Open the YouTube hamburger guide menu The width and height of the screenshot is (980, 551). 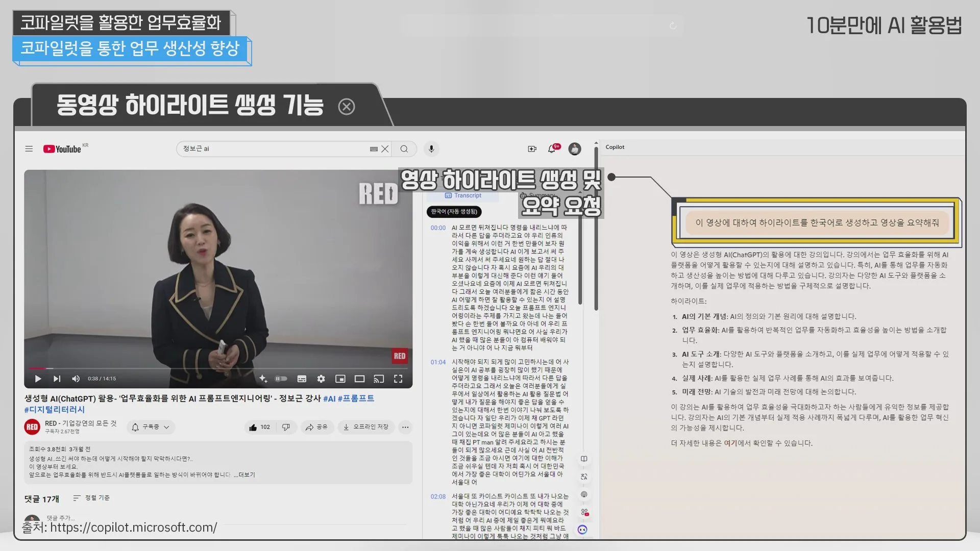[29, 149]
